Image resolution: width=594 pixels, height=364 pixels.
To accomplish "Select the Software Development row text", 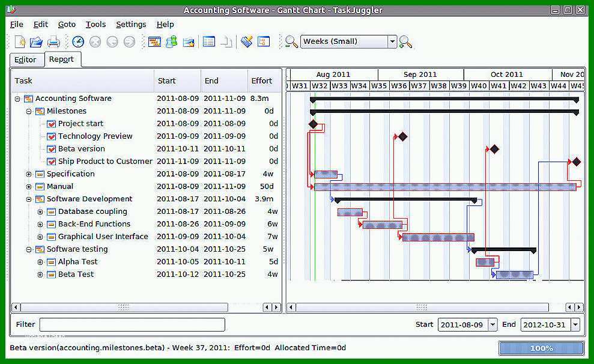I will 89,199.
